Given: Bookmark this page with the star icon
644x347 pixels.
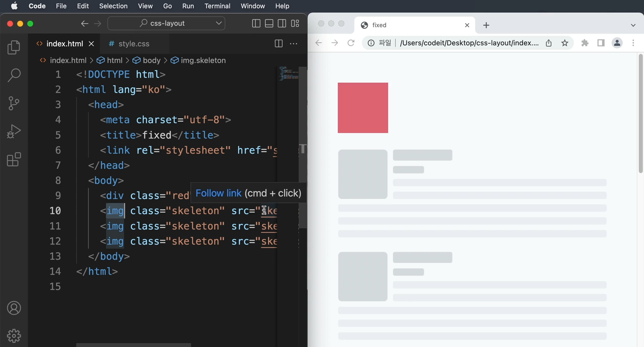Looking at the screenshot, I should [x=565, y=43].
